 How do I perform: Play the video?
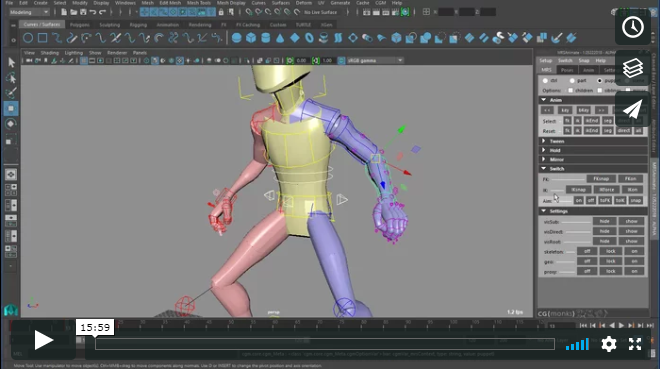(x=43, y=340)
